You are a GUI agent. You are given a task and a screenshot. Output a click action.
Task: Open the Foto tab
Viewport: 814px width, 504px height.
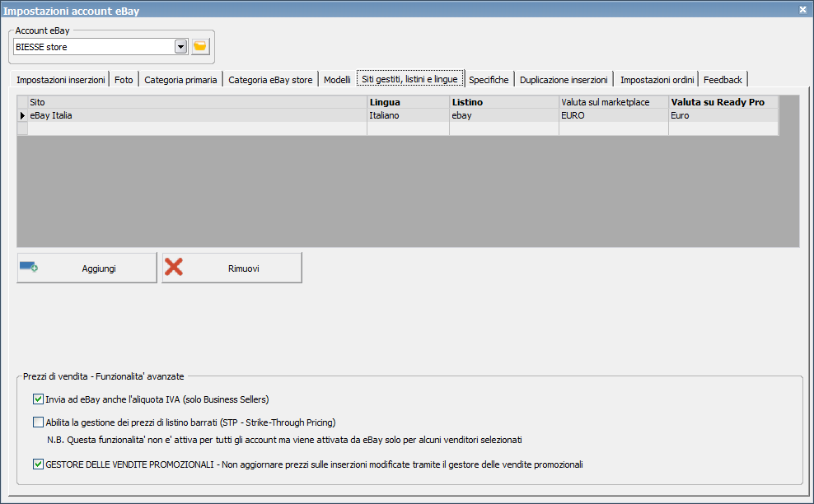click(x=124, y=79)
